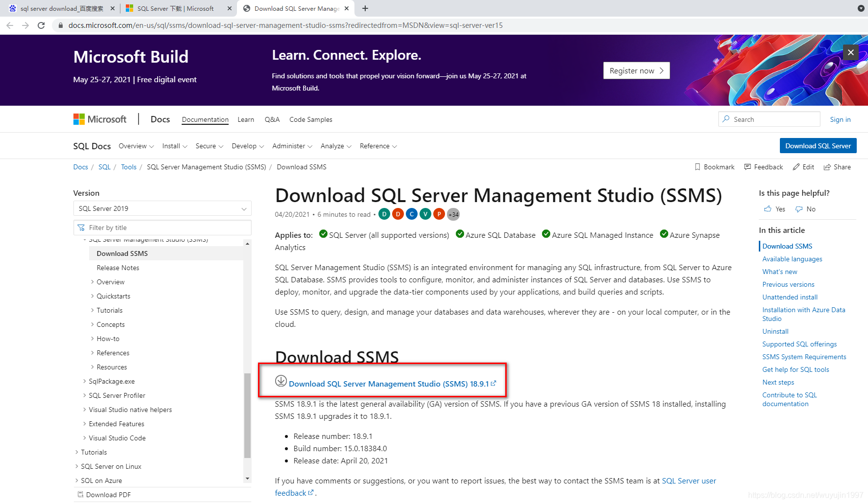Screen dimensions: 868x504
Task: Click the Chrome profile dropdown icon at top right
Action: (861, 8)
